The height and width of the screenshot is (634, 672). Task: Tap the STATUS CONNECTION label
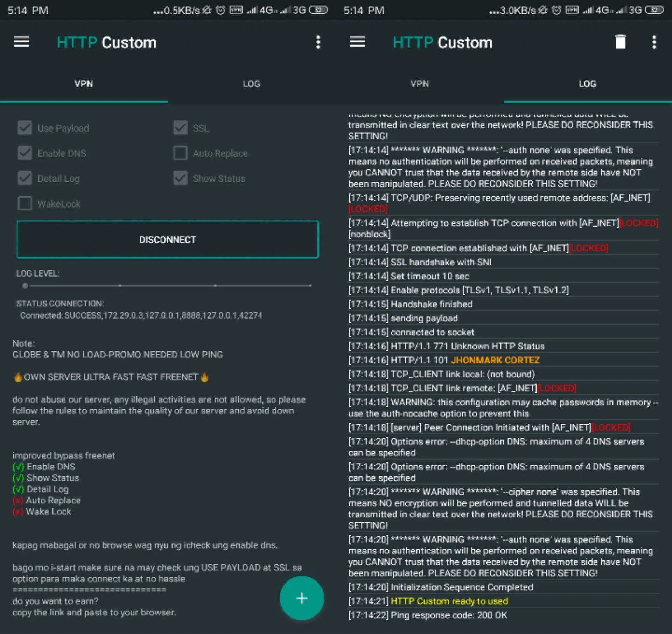click(60, 304)
